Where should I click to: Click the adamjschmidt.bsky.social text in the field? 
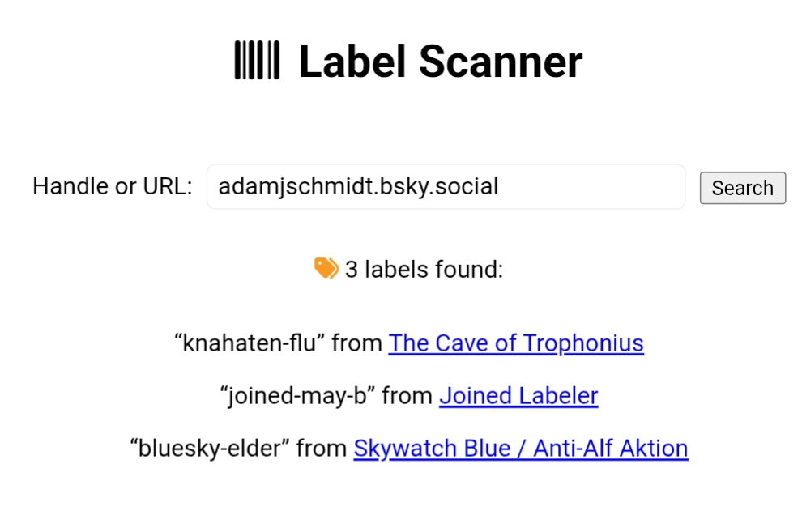(x=358, y=187)
